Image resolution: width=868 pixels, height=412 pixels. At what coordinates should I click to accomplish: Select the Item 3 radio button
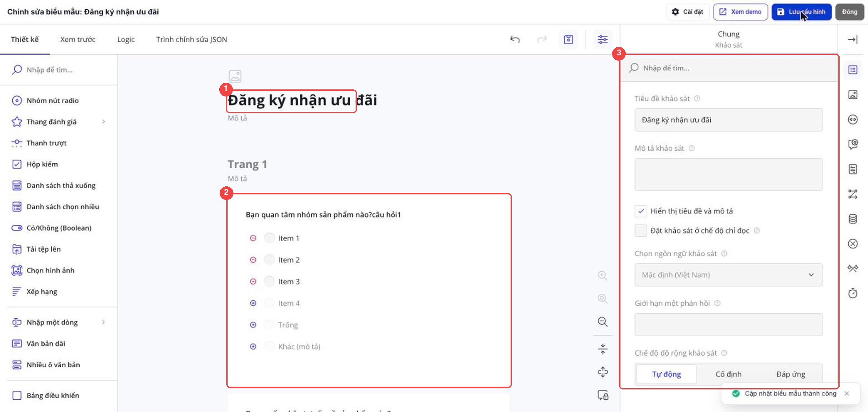coord(269,281)
